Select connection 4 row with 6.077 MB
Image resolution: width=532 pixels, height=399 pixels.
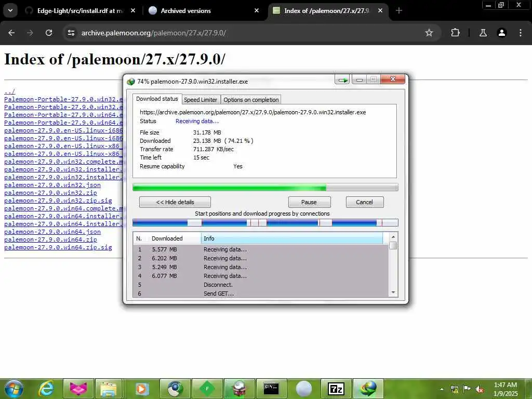pos(261,276)
